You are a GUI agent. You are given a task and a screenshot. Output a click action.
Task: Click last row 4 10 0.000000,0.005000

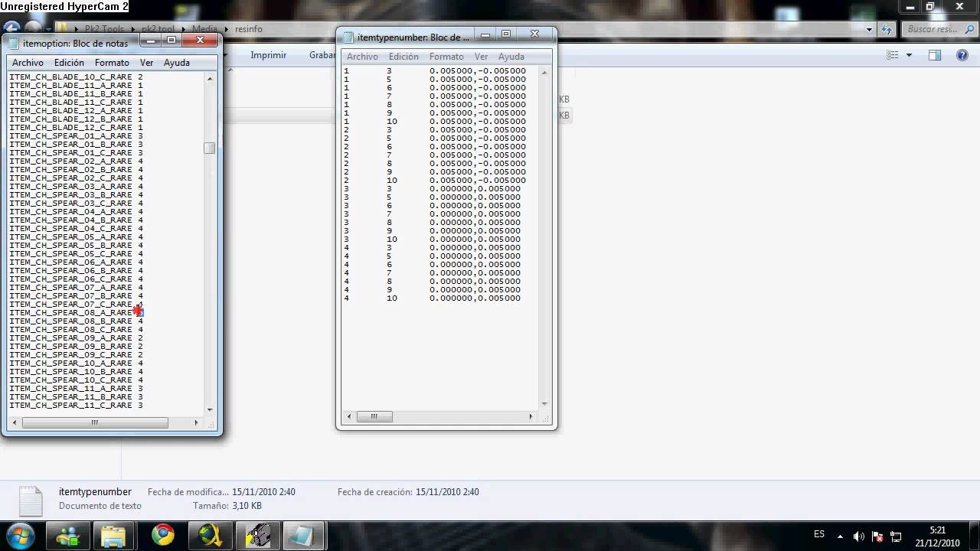pos(432,298)
